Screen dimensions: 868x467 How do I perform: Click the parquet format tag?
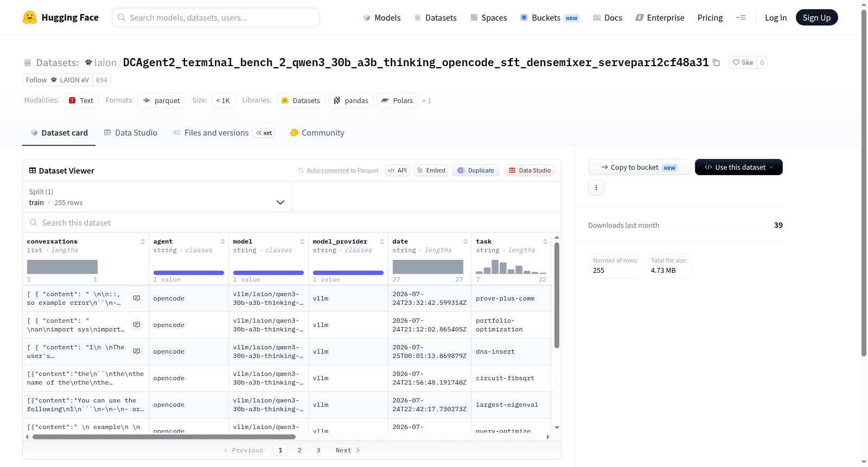pyautogui.click(x=161, y=100)
